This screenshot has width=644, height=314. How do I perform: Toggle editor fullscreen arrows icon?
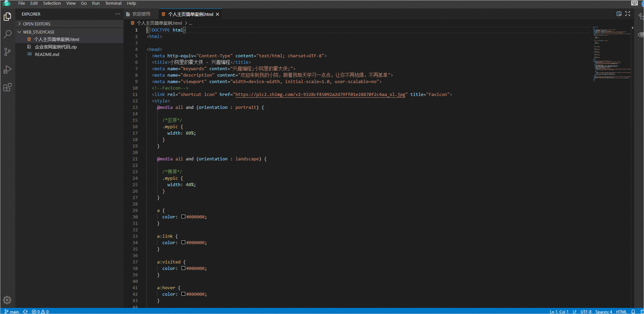628,14
